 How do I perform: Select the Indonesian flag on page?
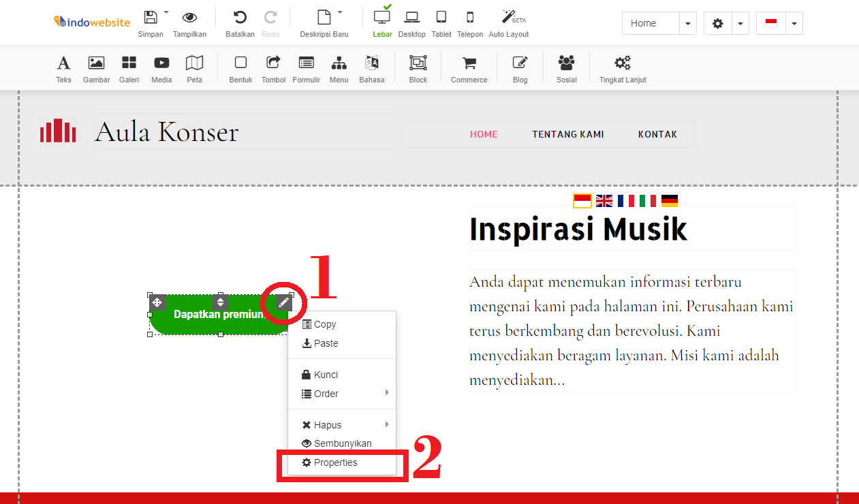point(582,200)
